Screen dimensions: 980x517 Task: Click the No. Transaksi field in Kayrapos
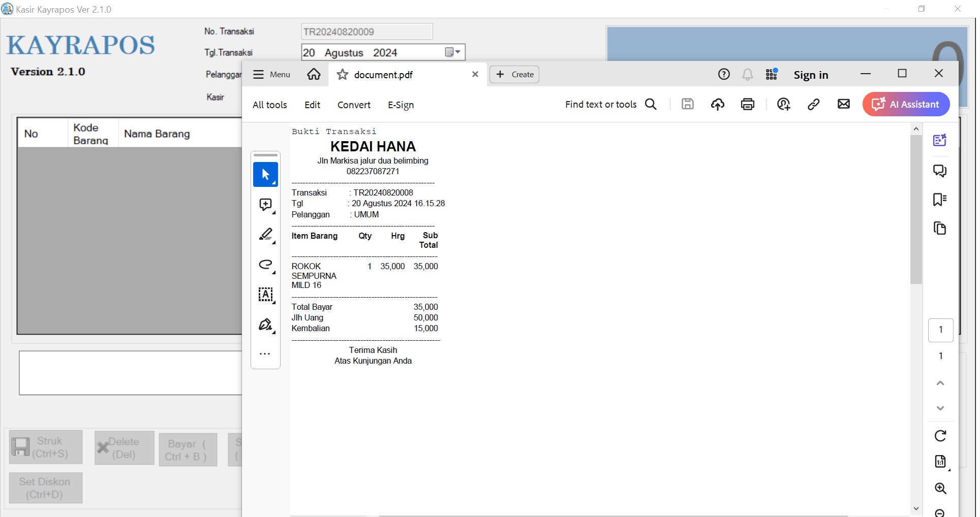coord(366,31)
